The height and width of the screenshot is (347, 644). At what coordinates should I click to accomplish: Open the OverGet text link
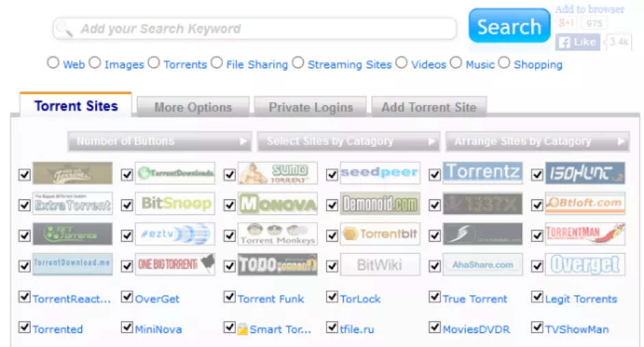pyautogui.click(x=157, y=299)
